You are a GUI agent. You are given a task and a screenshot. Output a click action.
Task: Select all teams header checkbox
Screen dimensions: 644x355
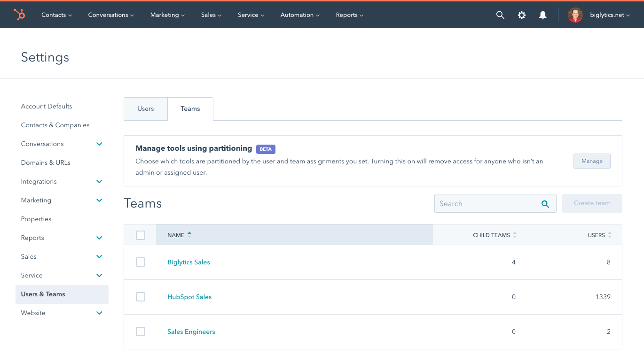[141, 235]
